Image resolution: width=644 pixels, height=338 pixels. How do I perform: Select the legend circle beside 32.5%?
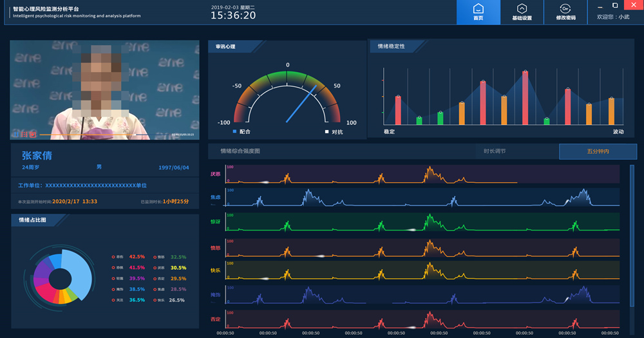point(155,257)
